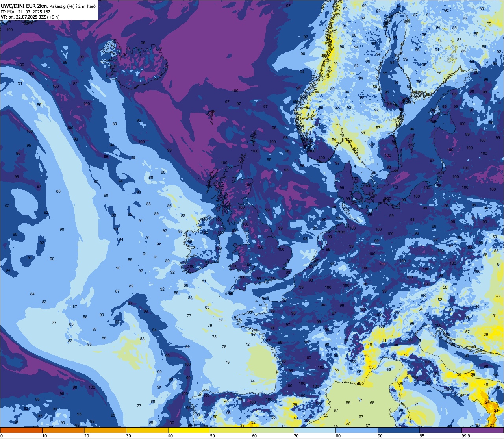
Task: Click the 50–60% pale yellow legend swatch
Action: (x=231, y=430)
